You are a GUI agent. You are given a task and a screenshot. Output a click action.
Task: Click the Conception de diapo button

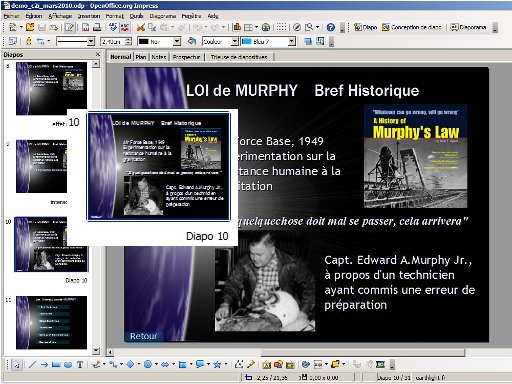[x=412, y=27]
